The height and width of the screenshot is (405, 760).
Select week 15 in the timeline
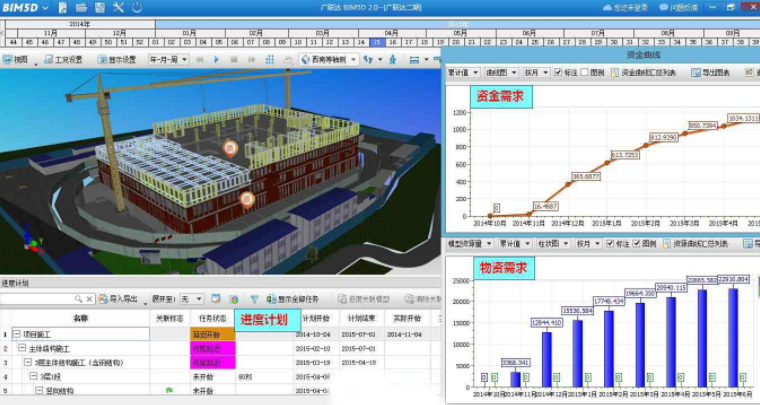(377, 43)
